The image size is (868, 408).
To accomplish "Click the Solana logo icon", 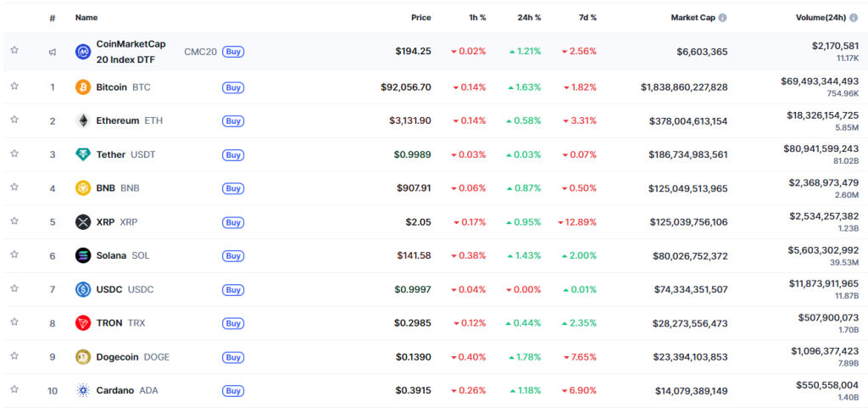I will click(83, 256).
